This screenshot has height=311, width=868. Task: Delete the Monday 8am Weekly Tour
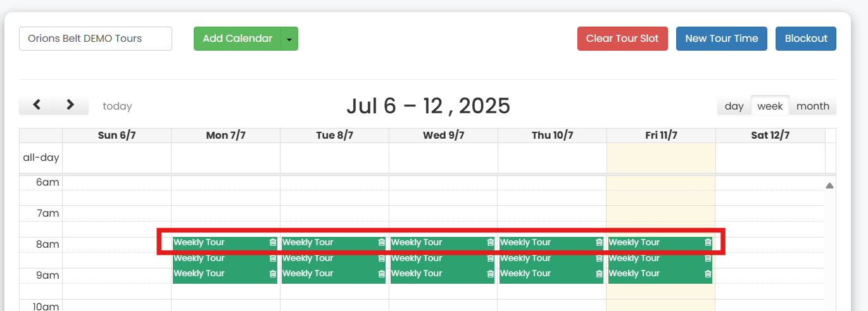coord(273,243)
